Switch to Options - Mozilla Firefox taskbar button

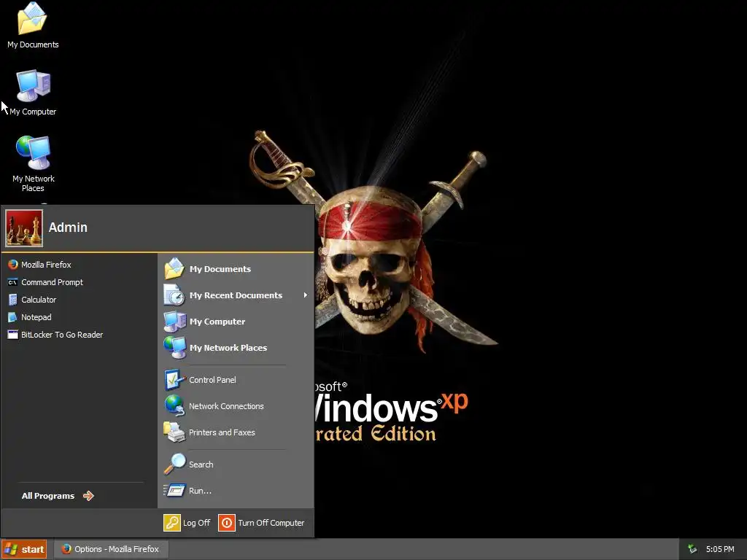point(111,549)
